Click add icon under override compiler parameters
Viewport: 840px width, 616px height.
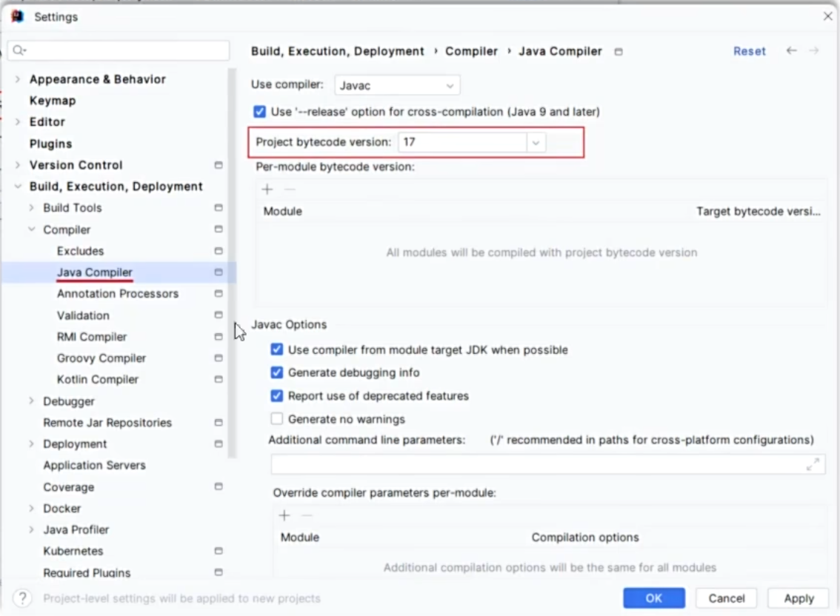point(284,515)
